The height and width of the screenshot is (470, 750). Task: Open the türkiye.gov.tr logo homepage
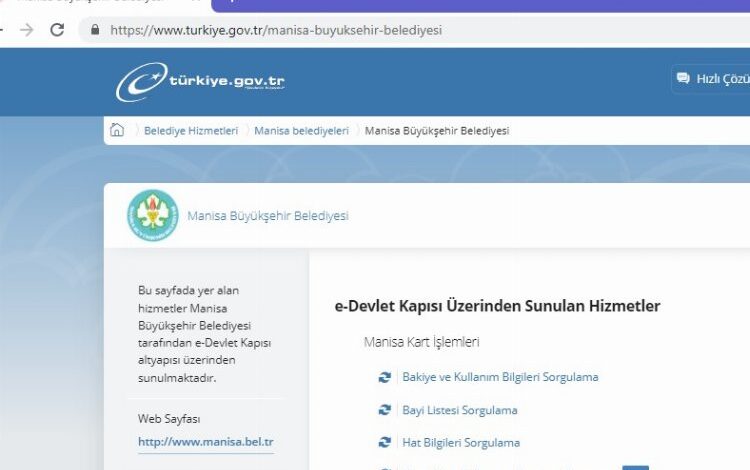click(200, 82)
